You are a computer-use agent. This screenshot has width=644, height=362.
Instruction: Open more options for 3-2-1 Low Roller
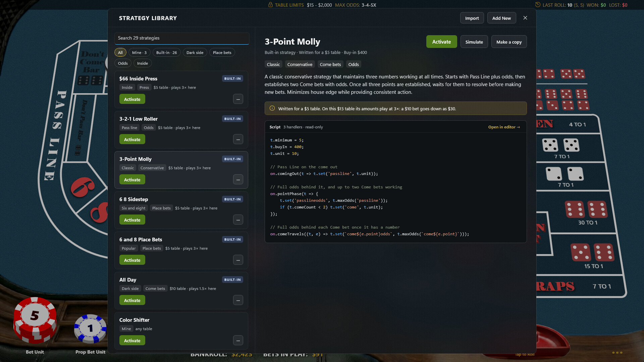238,139
